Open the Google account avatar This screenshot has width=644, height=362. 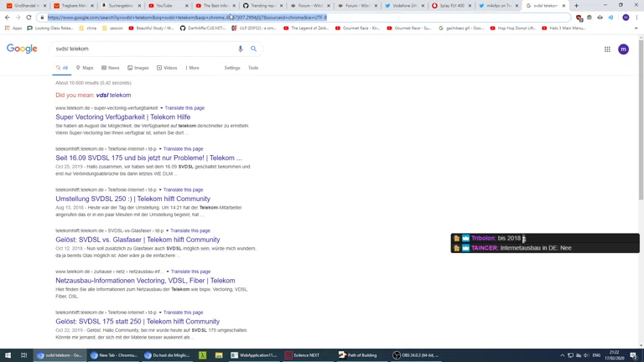coord(623,49)
